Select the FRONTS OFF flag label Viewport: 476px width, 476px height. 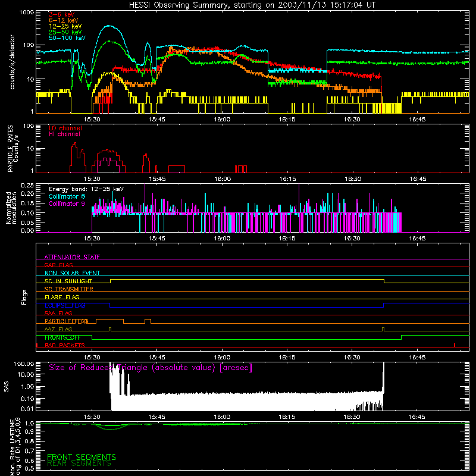[x=62, y=337]
